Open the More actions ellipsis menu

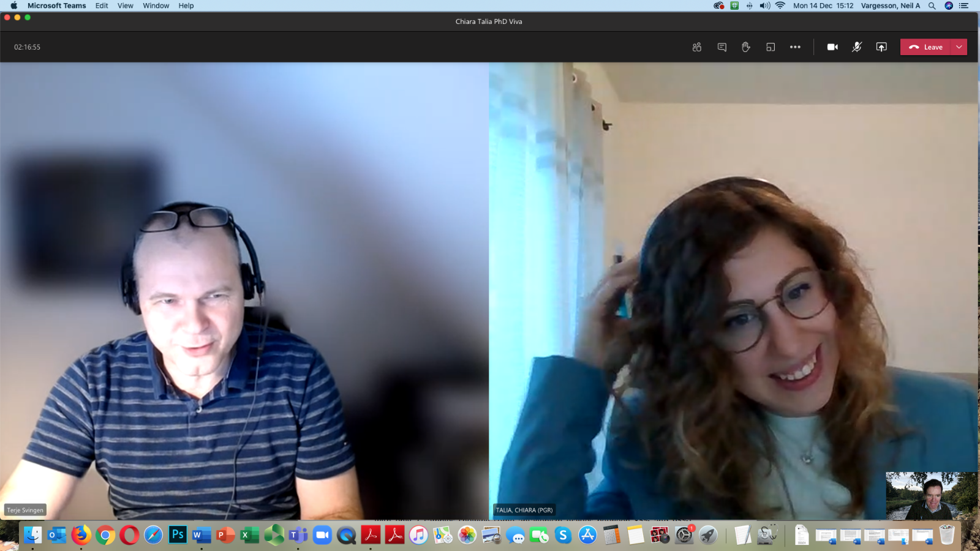click(x=795, y=47)
